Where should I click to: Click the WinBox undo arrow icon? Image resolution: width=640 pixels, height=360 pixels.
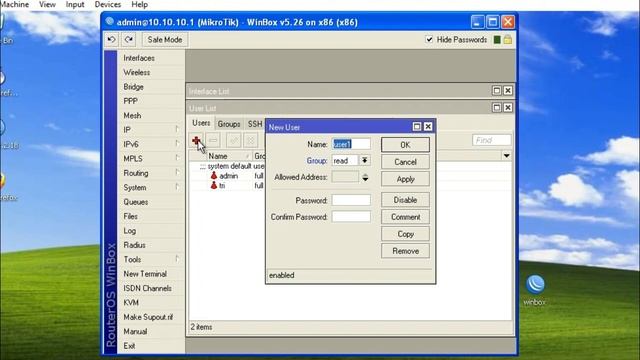click(111, 40)
